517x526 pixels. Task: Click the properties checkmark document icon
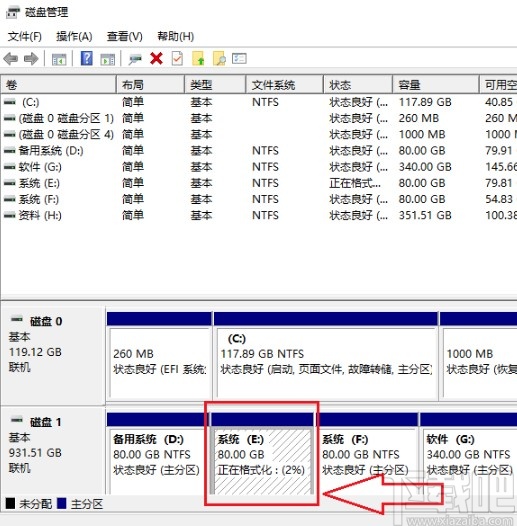pyautogui.click(x=177, y=58)
